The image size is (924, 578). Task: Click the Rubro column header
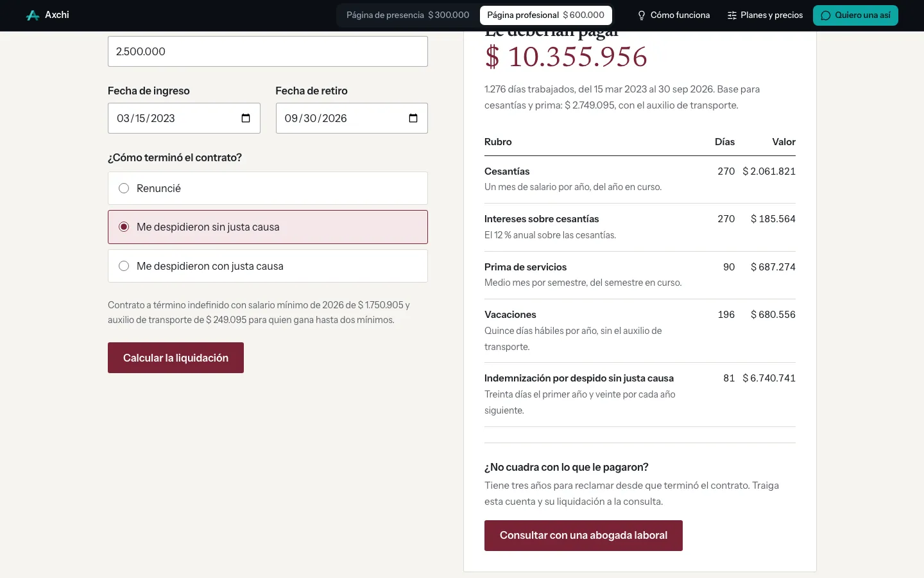[x=498, y=142]
